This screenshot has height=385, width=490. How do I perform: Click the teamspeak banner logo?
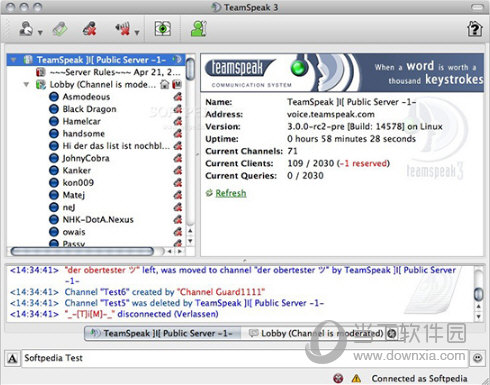click(x=241, y=68)
